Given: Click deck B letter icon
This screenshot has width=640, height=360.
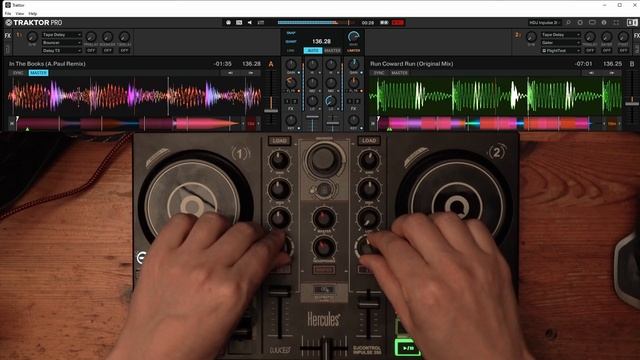Looking at the screenshot, I should pyautogui.click(x=632, y=64).
